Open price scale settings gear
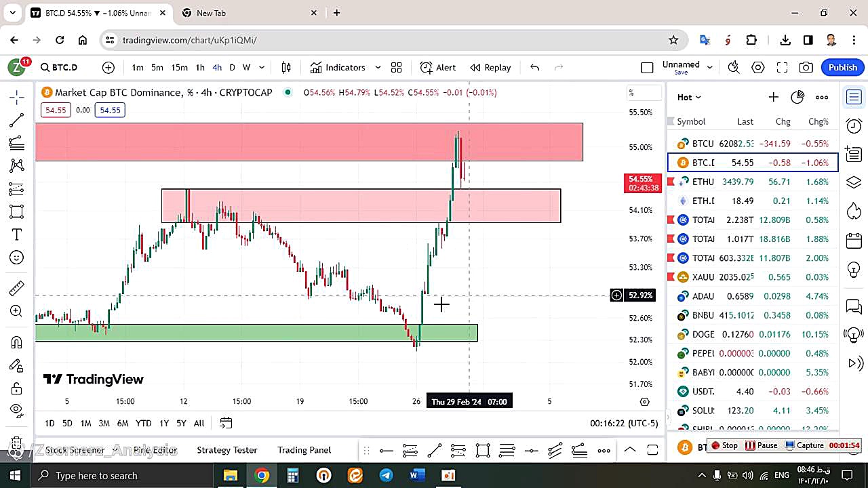Screen dimensions: 868x488 coord(645,402)
